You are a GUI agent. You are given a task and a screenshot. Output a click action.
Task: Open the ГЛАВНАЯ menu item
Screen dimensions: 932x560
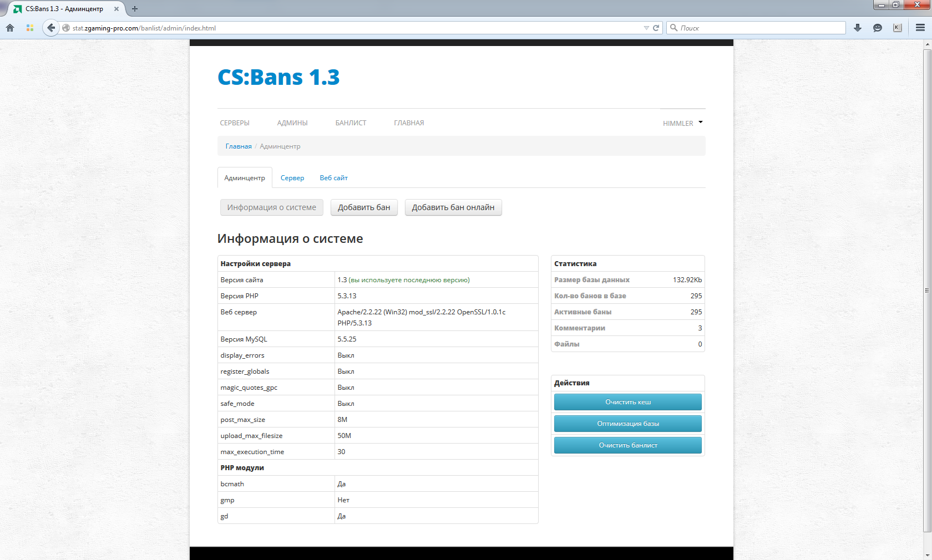coord(409,123)
